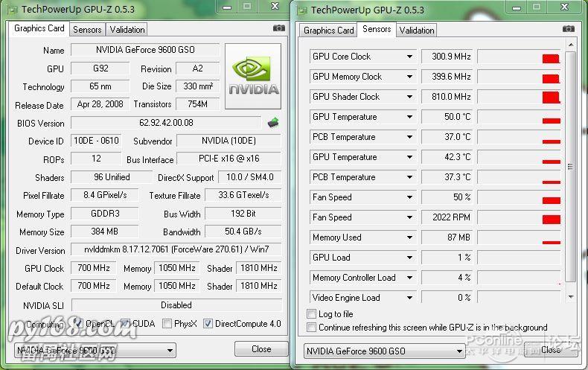The height and width of the screenshot is (370, 588).
Task: Click GPU-Z title icon in left window
Action: coord(13,10)
